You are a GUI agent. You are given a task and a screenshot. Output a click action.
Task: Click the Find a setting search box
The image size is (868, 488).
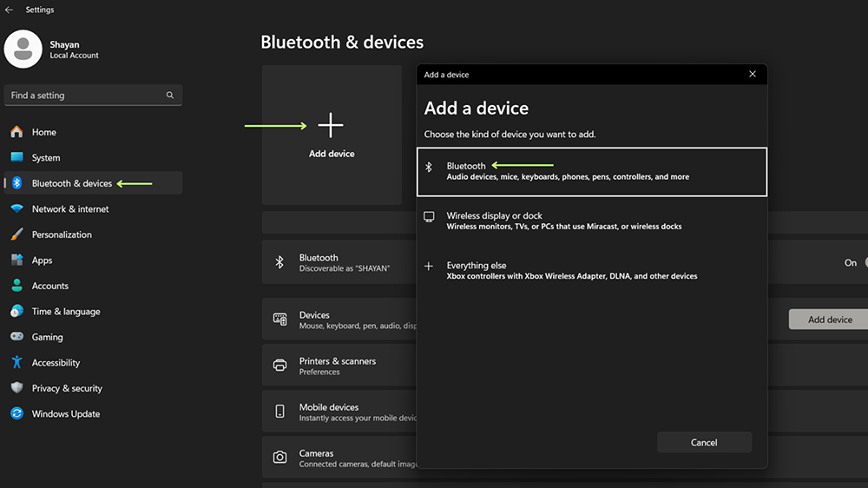85,96
